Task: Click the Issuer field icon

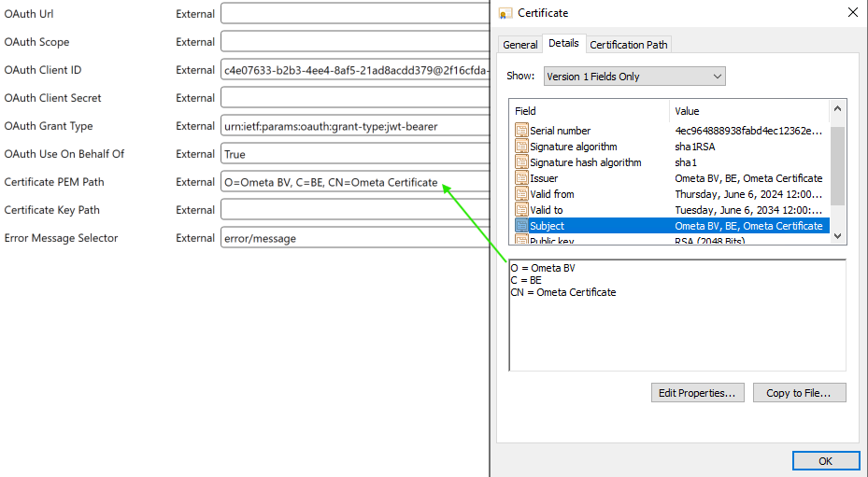Action: pyautogui.click(x=521, y=178)
